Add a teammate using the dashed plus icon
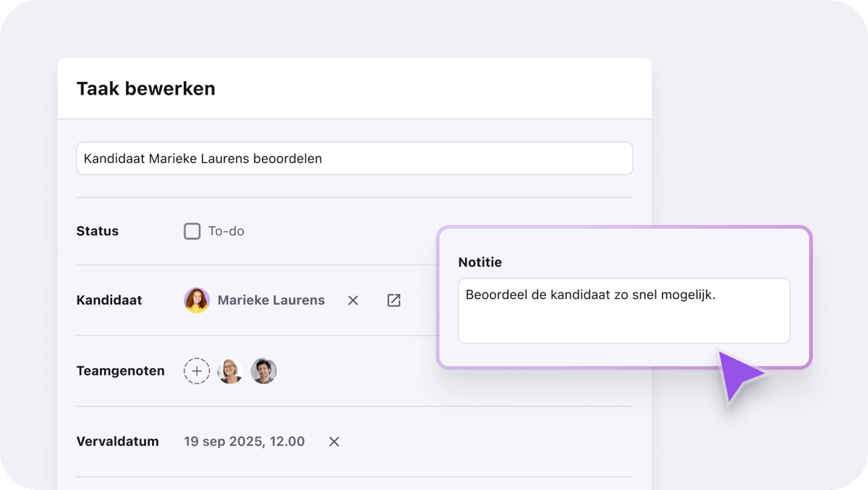Image resolution: width=868 pixels, height=490 pixels. point(196,371)
